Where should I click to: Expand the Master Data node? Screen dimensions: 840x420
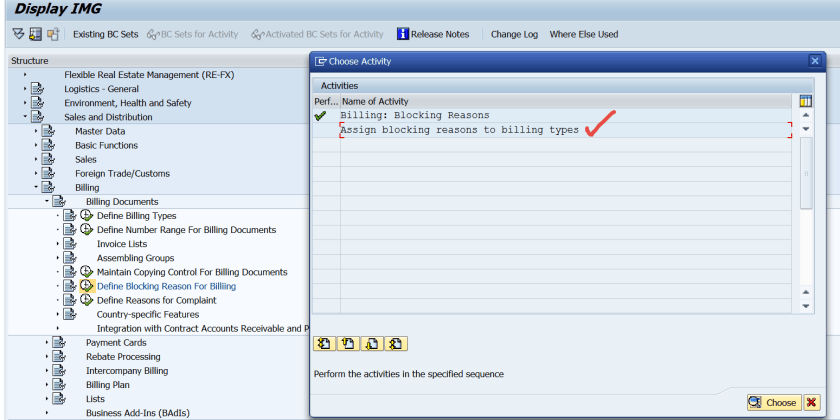click(x=36, y=131)
